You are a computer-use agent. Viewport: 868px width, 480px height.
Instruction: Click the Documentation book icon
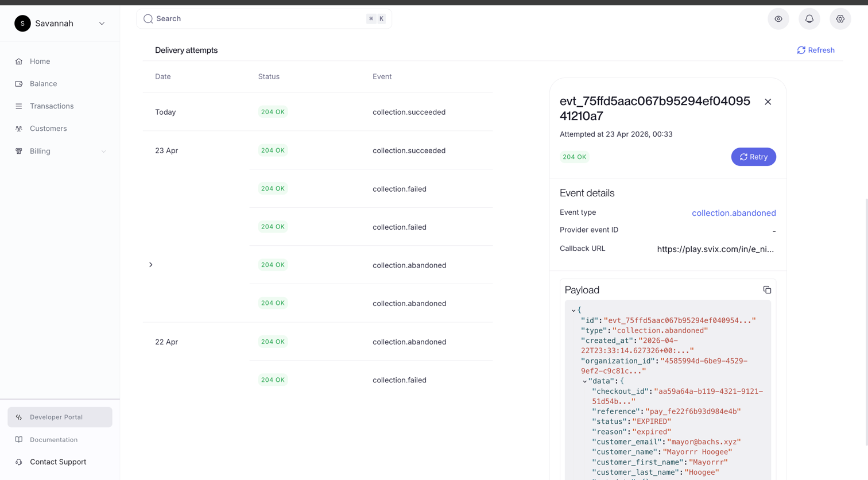pos(19,440)
